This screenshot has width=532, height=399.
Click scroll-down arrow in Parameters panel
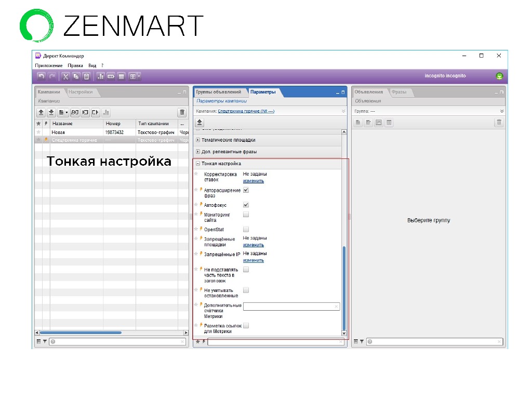pyautogui.click(x=344, y=333)
